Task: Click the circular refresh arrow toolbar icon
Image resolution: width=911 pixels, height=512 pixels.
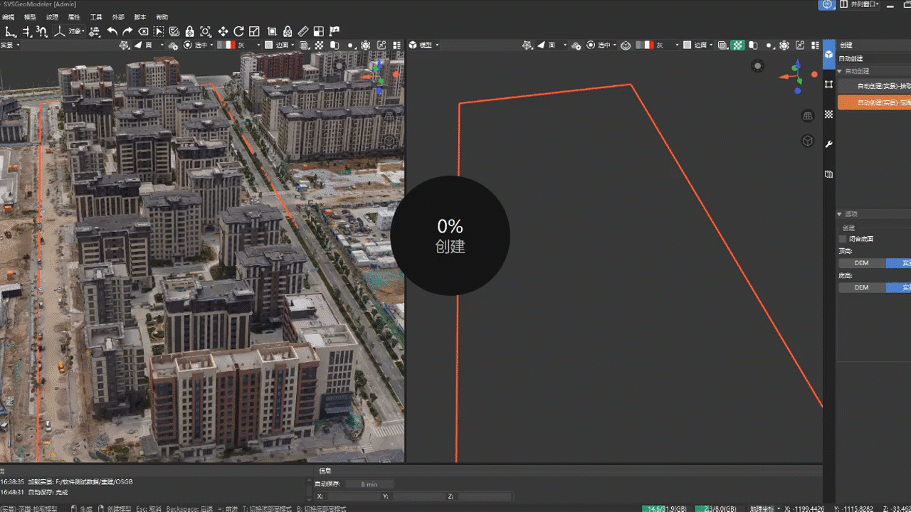Action: click(x=239, y=32)
